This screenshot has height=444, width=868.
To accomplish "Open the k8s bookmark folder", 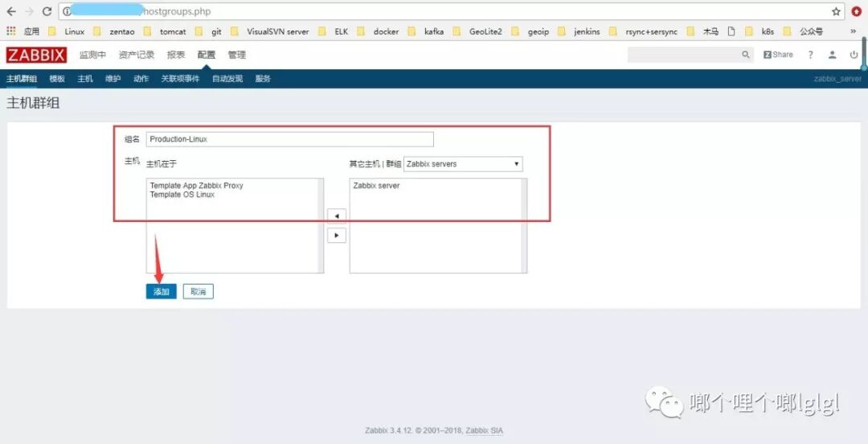I will [760, 31].
